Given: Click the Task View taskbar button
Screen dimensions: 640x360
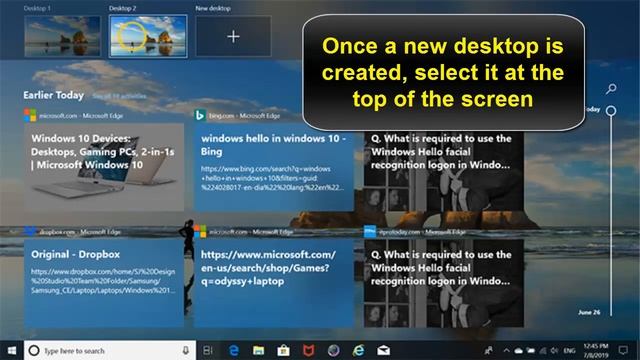Looking at the screenshot, I should (208, 351).
